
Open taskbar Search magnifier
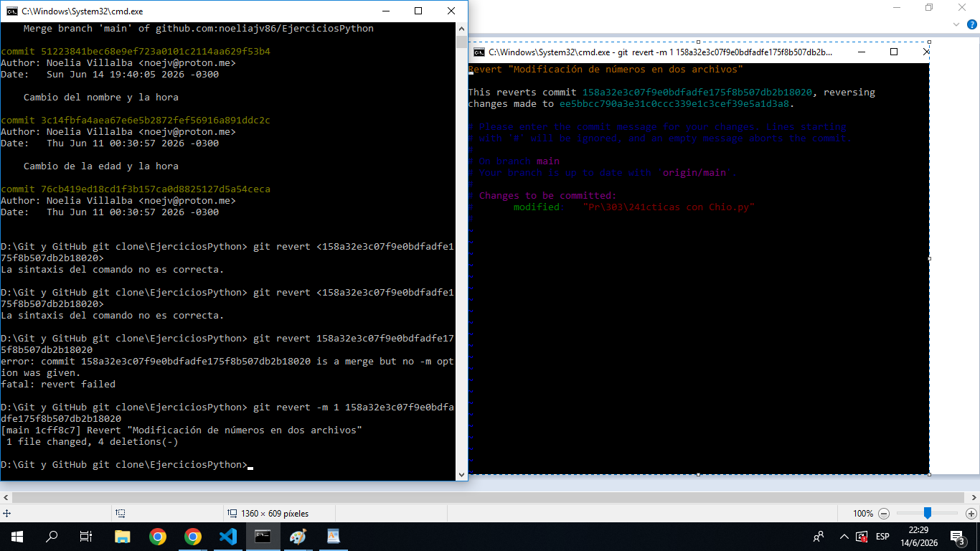pyautogui.click(x=52, y=537)
